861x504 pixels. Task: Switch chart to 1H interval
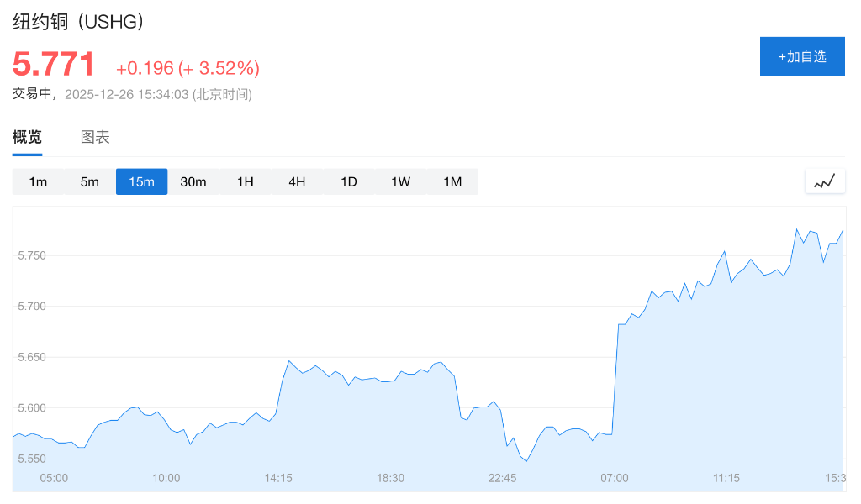(246, 181)
